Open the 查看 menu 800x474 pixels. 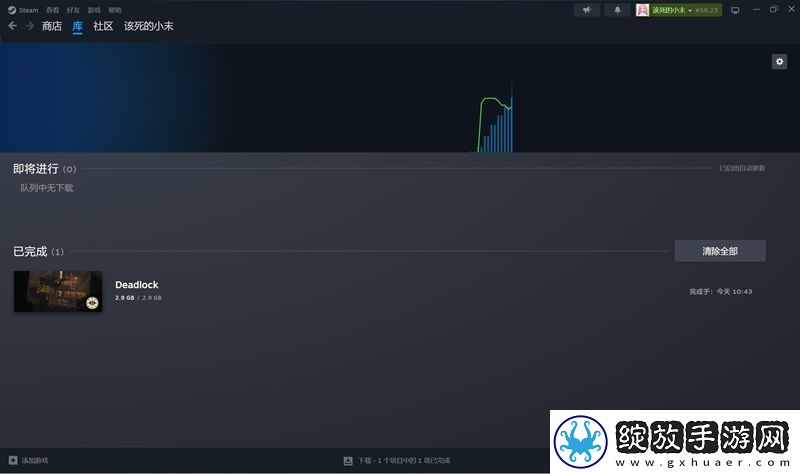[x=53, y=10]
